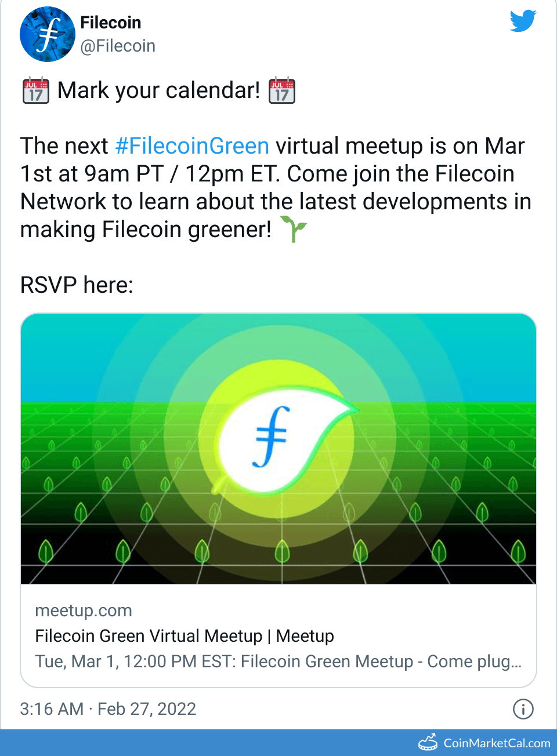Open the @Filecoin handle link

[118, 46]
